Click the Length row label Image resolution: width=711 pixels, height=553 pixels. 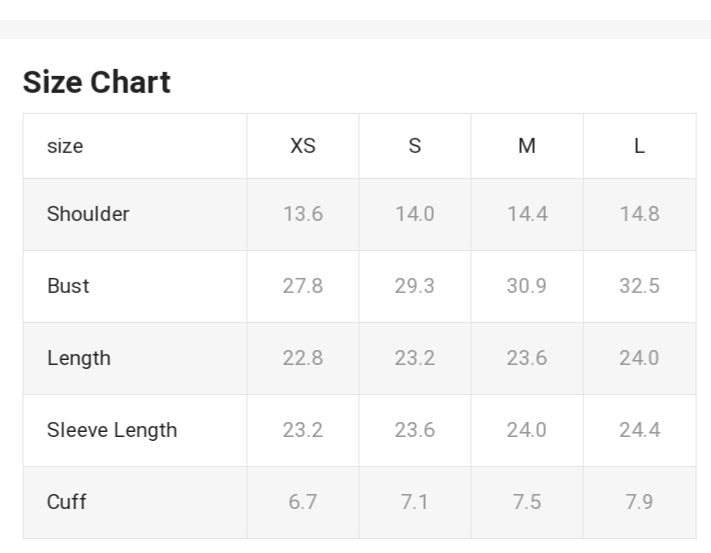pos(79,358)
